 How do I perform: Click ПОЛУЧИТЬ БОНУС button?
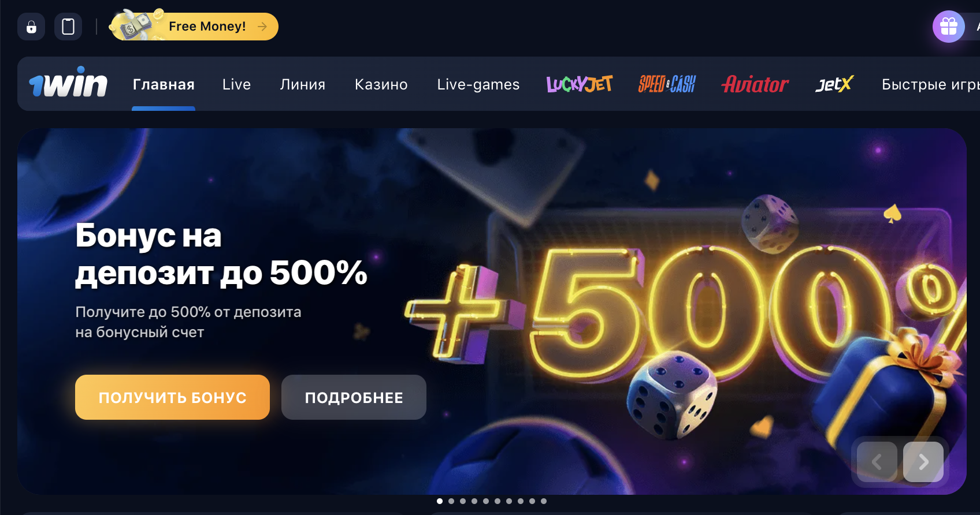point(172,397)
